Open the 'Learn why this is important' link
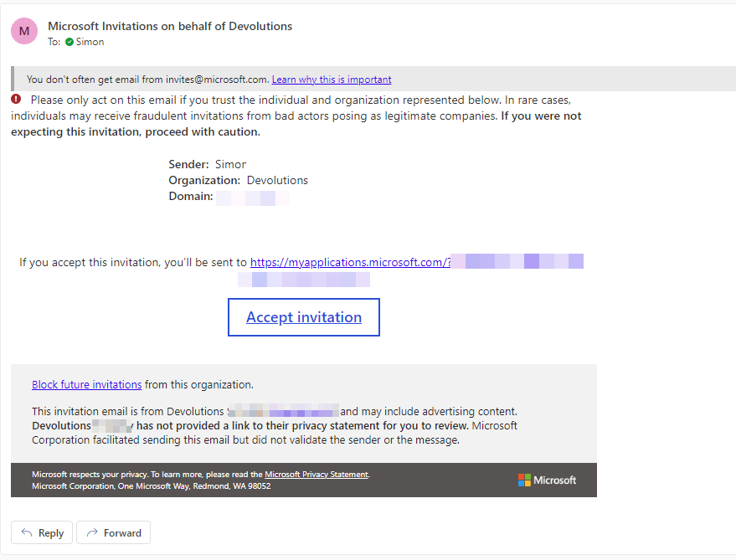The width and height of the screenshot is (736, 560). (x=331, y=80)
